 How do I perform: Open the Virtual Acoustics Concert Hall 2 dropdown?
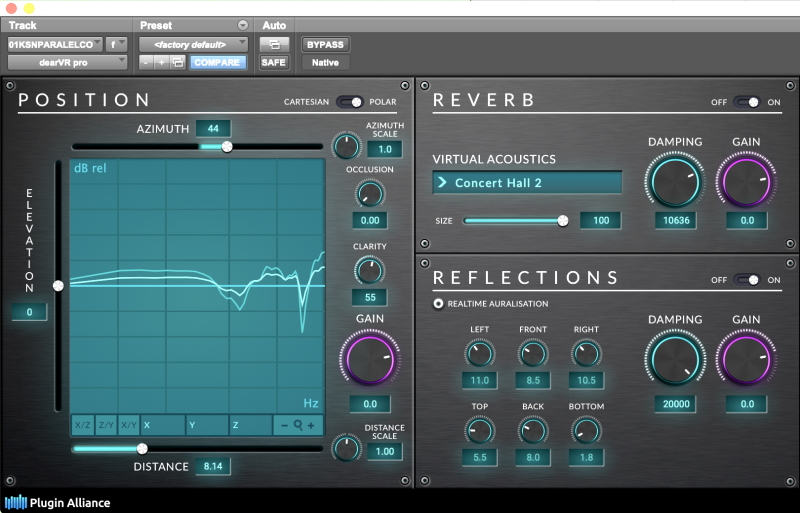pos(527,183)
